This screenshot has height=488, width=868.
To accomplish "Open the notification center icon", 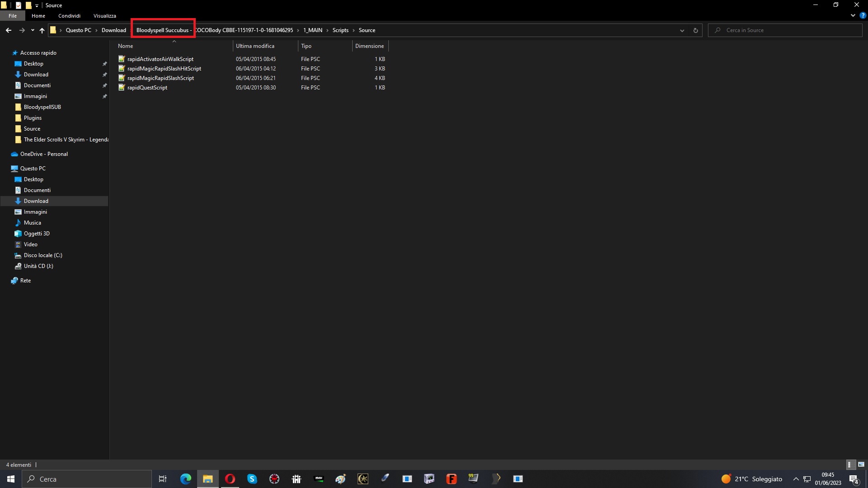I will coord(854,479).
